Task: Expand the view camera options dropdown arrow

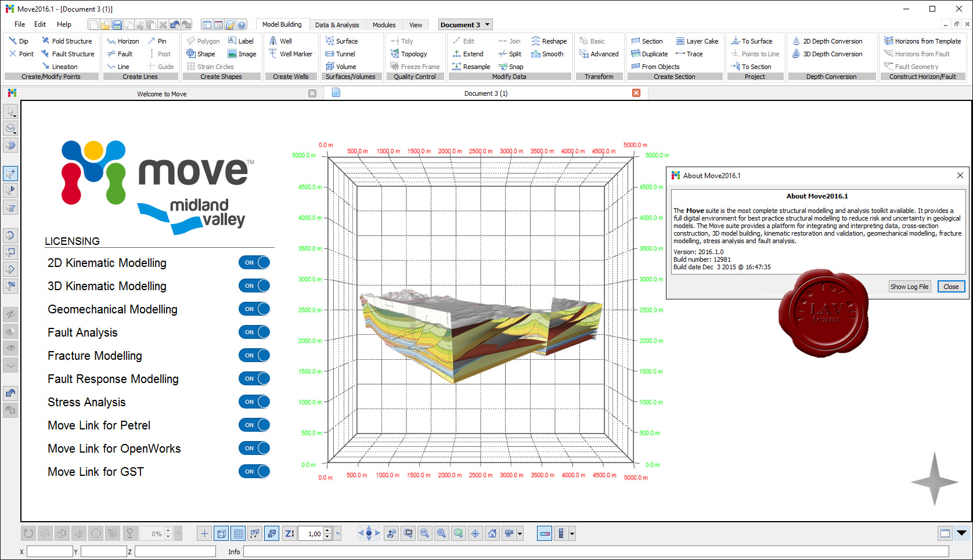Action: click(x=520, y=533)
